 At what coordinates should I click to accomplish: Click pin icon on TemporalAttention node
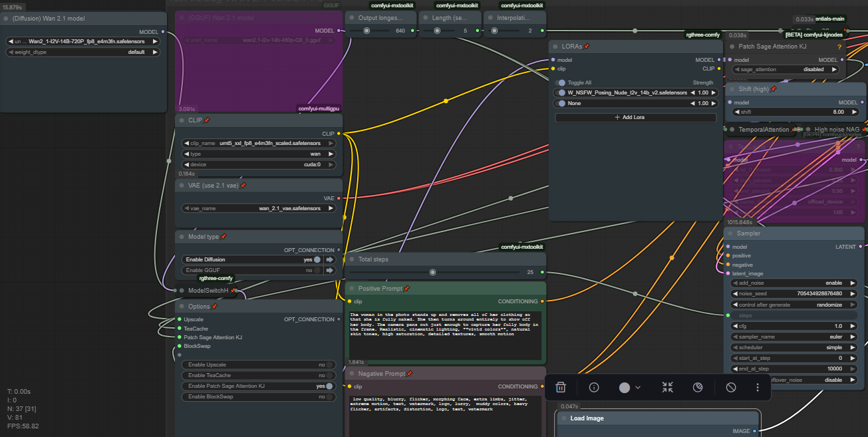tap(793, 130)
